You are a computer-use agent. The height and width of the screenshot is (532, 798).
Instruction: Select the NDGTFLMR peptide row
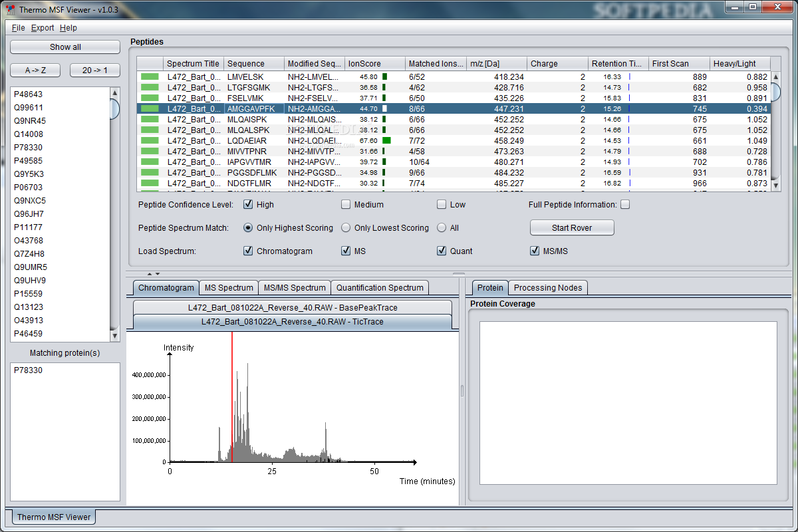(x=454, y=183)
